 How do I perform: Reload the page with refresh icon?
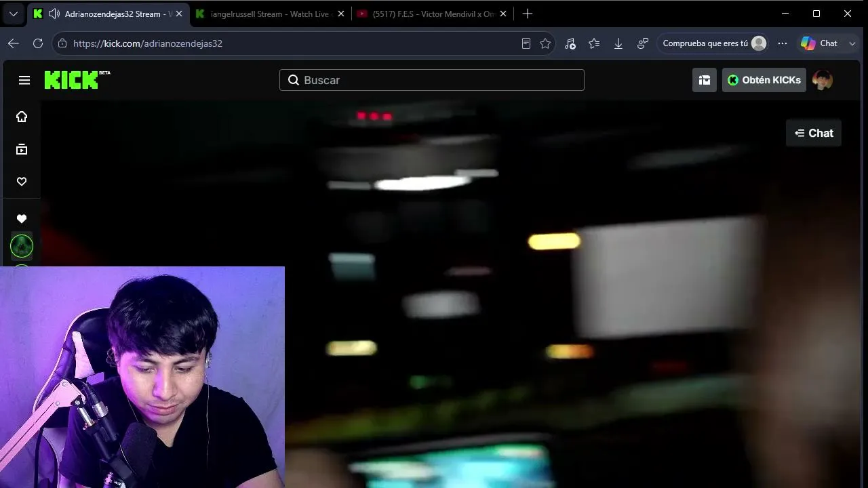pyautogui.click(x=38, y=43)
